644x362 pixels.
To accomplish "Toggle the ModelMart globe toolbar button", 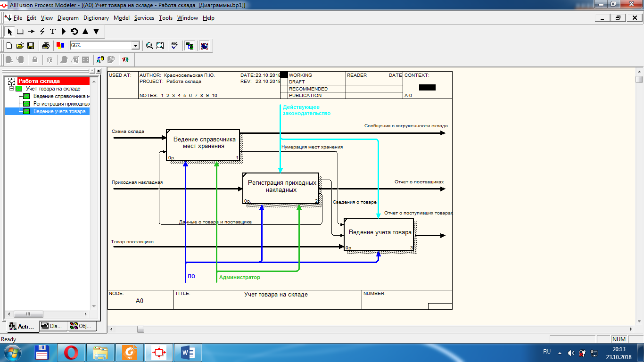I will (x=205, y=46).
